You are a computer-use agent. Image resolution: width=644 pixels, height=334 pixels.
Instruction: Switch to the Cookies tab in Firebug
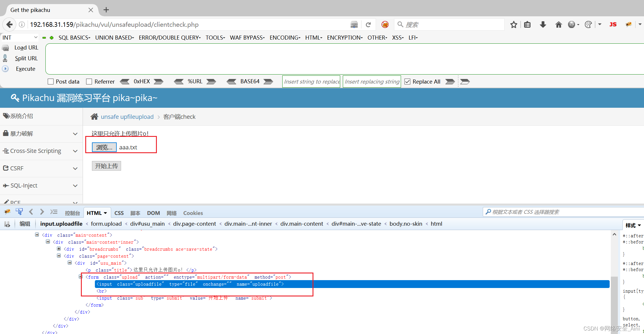click(x=193, y=213)
